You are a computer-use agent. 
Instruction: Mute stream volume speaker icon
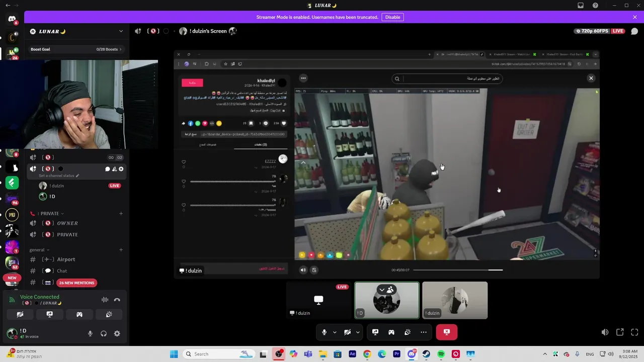pos(605,332)
